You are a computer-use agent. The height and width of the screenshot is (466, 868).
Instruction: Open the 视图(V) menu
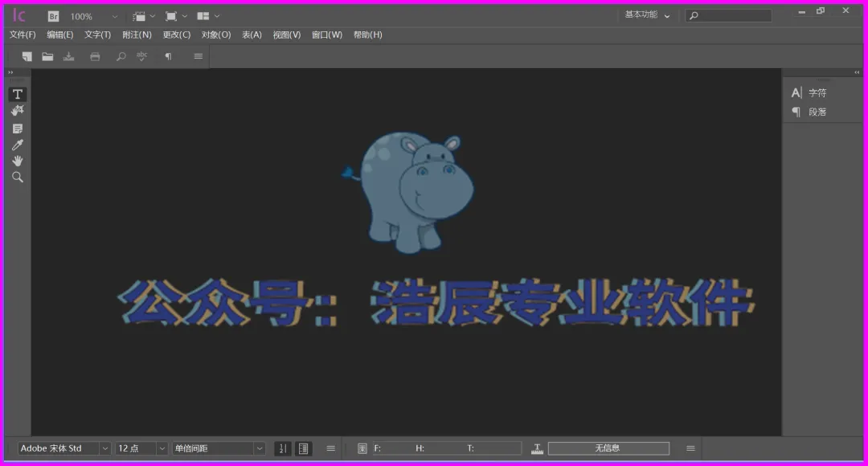click(x=287, y=35)
